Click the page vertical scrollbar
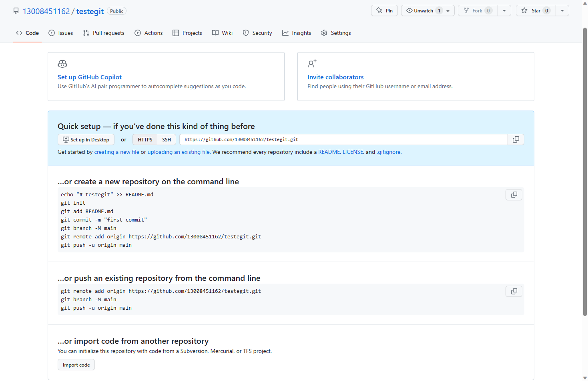The width and height of the screenshot is (588, 381). pyautogui.click(x=585, y=172)
